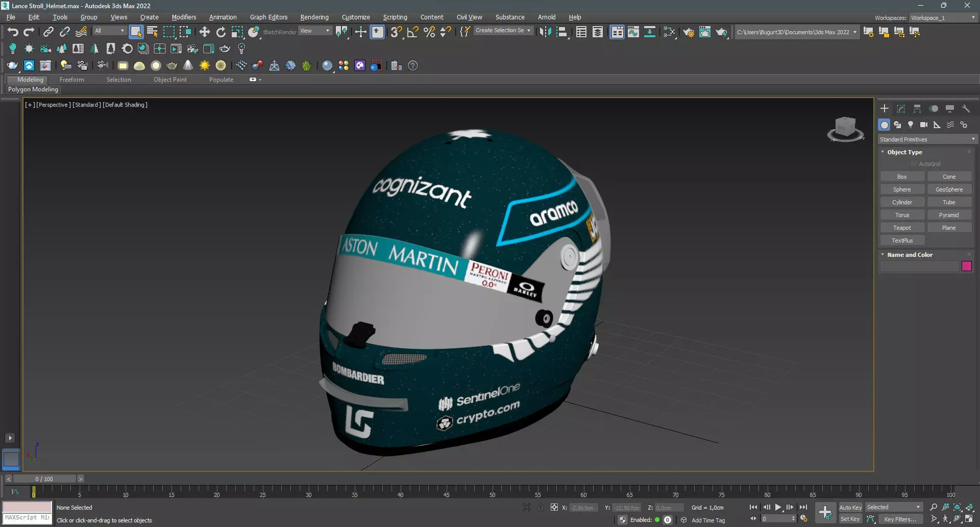
Task: Open the Rendering menu
Action: pos(314,17)
